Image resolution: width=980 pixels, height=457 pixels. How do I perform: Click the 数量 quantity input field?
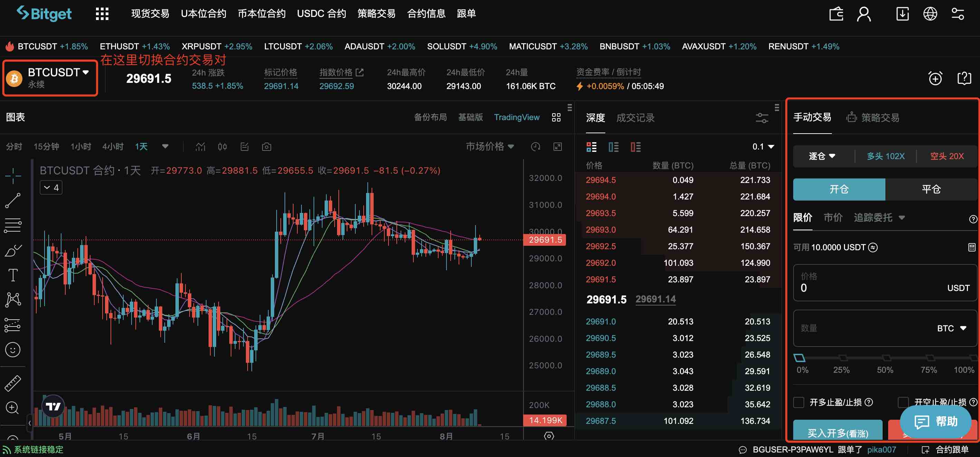point(884,328)
